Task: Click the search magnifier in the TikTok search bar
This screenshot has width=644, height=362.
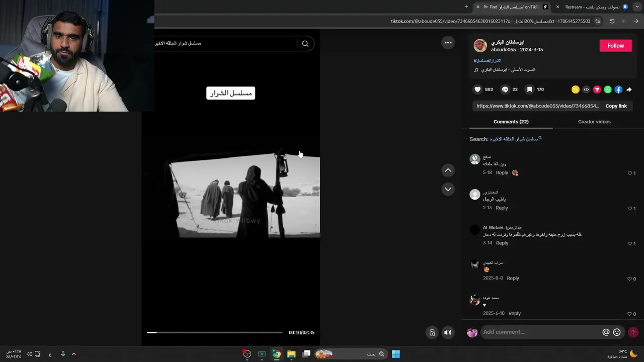Action: click(x=305, y=44)
